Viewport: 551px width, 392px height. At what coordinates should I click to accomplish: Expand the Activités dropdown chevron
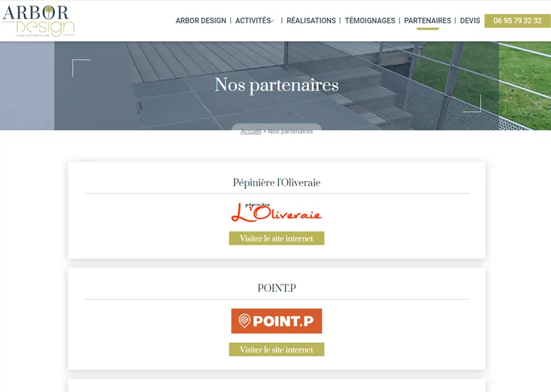tap(272, 21)
